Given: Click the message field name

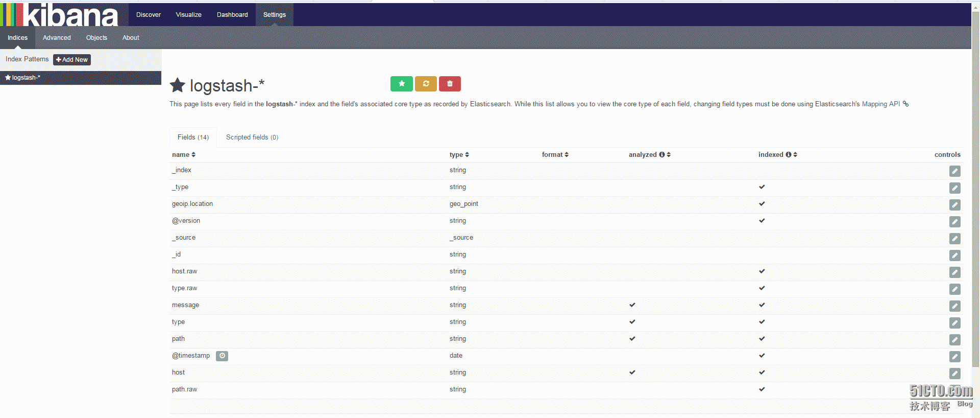Looking at the screenshot, I should coord(185,305).
